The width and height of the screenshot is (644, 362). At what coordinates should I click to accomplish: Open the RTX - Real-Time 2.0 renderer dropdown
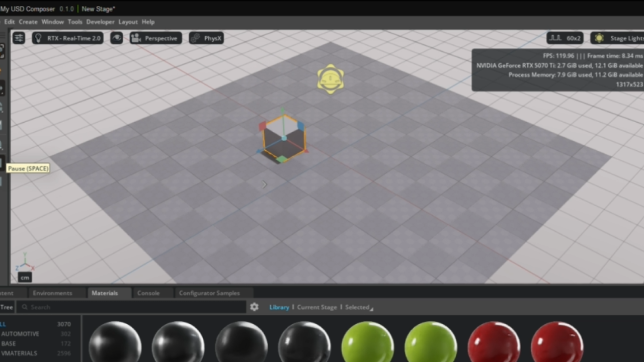[x=68, y=38]
